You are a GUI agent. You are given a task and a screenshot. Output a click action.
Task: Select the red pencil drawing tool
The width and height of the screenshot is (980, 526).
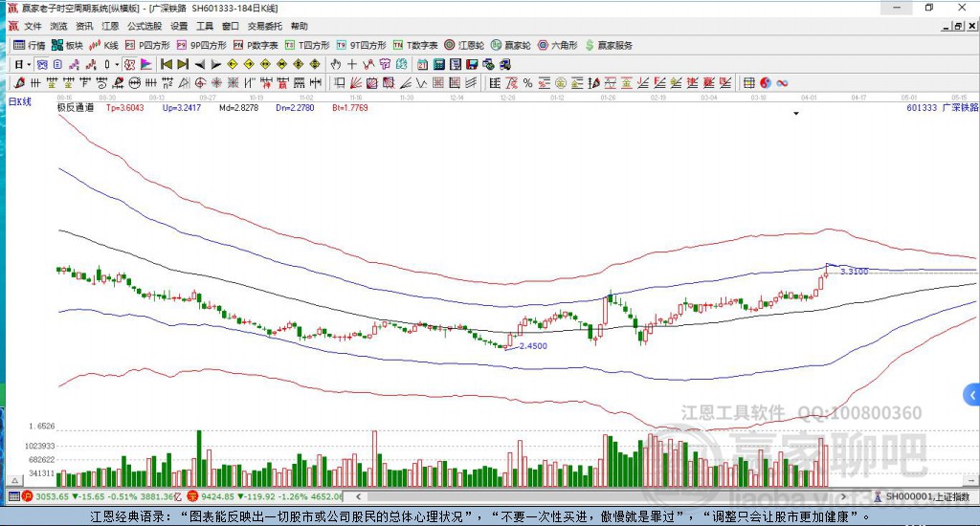19,82
